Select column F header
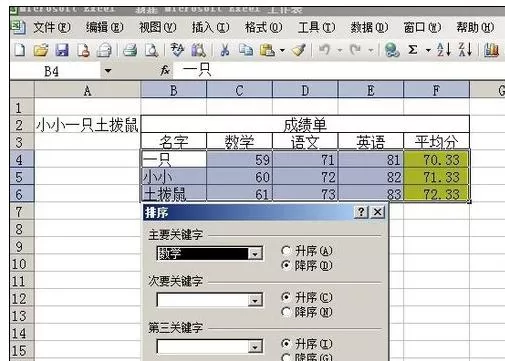The width and height of the screenshot is (505, 361). pos(436,90)
